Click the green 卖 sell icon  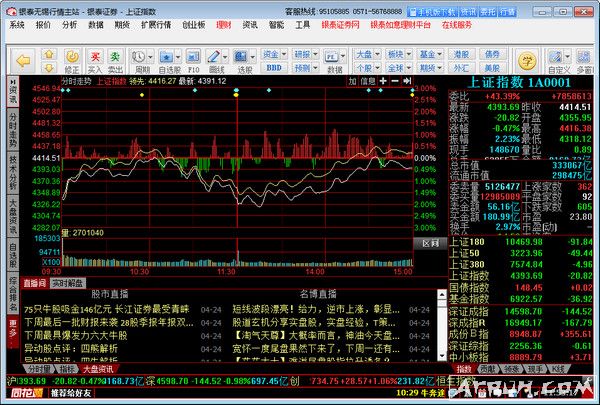pos(115,52)
